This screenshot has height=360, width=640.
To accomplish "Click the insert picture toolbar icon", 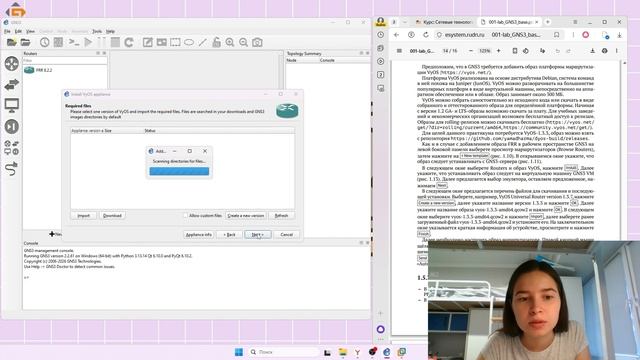I will [x=162, y=42].
